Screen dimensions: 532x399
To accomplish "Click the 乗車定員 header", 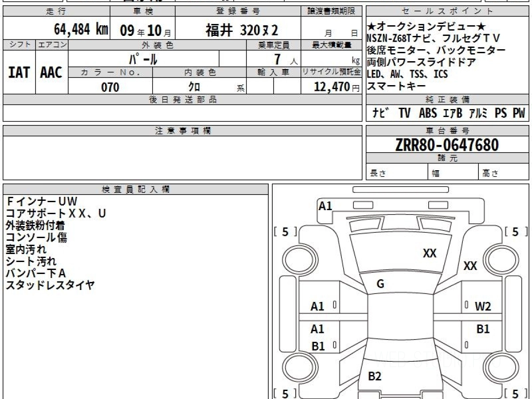I will tap(274, 45).
